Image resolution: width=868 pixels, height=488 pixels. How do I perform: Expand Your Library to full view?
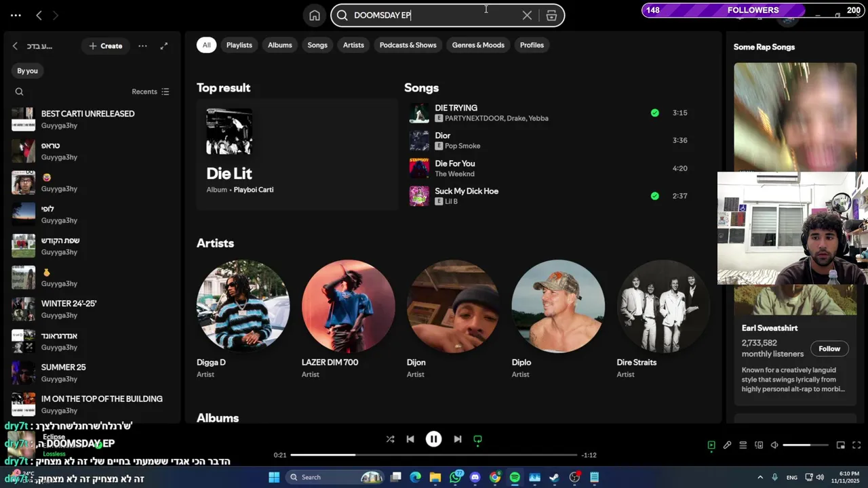163,46
